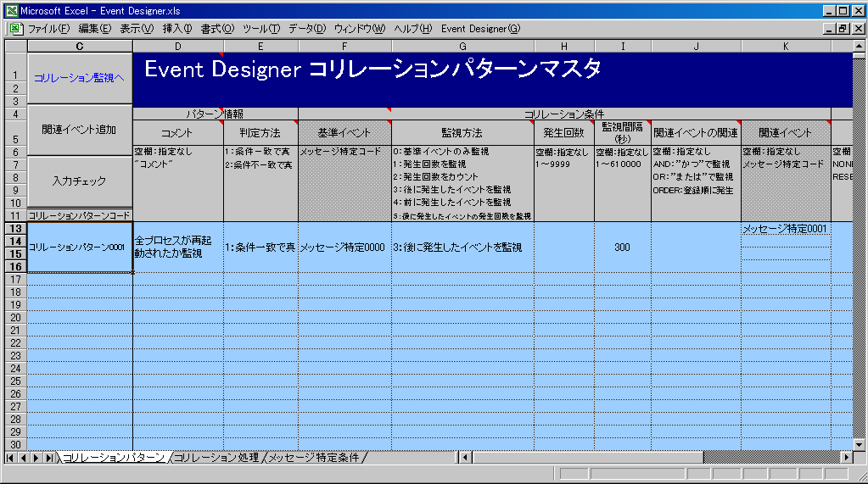The image size is (868, 484).
Task: Click vertical scrollbar down arrow
Action: pos(859,445)
